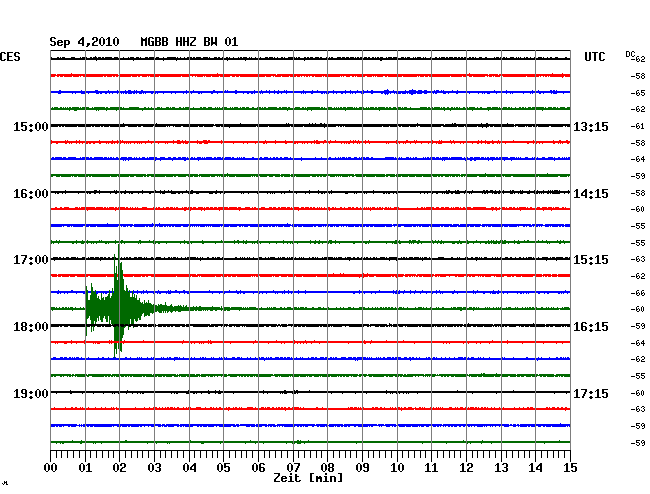Screen dimensions: 650x494
Task: Select the 15:15 UTC time label
Action: 591,260
